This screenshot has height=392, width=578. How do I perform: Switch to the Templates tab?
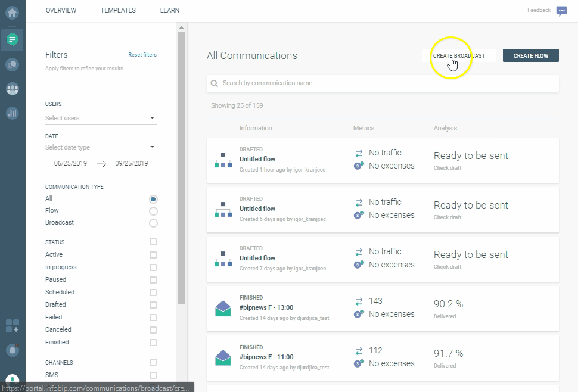(118, 10)
